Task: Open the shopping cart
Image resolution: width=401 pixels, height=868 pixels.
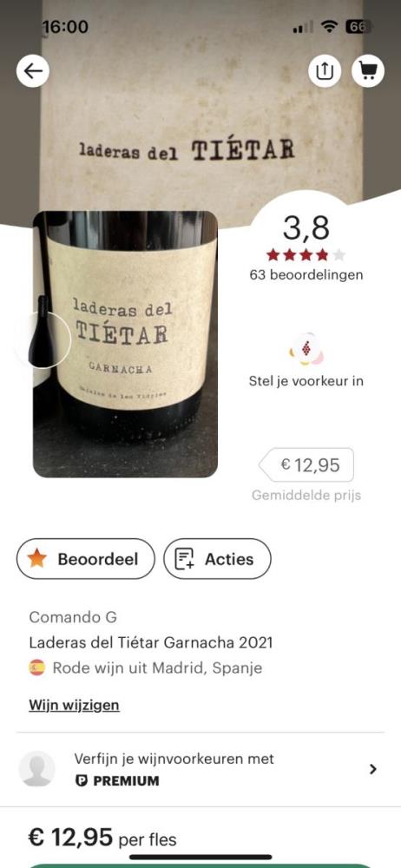Action: (368, 71)
